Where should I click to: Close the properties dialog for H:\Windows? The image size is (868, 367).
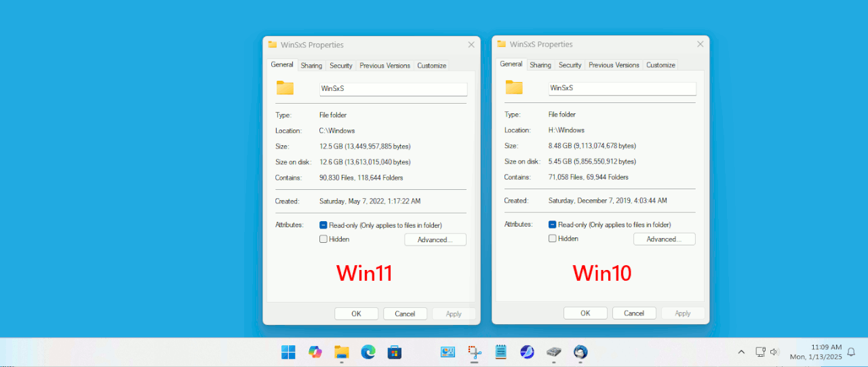701,44
